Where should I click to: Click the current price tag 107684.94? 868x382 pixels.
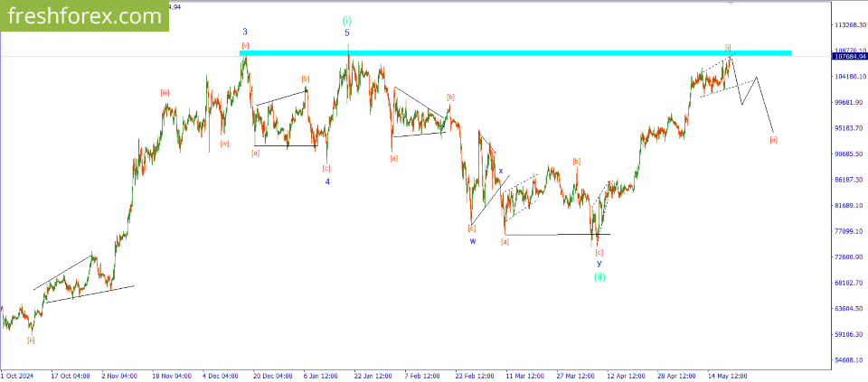coord(849,56)
